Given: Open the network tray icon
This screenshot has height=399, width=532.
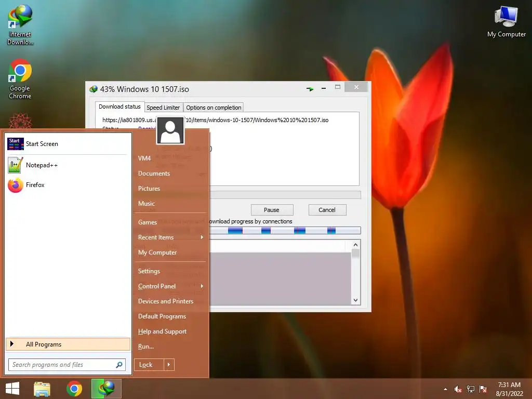Looking at the screenshot, I should 471,389.
